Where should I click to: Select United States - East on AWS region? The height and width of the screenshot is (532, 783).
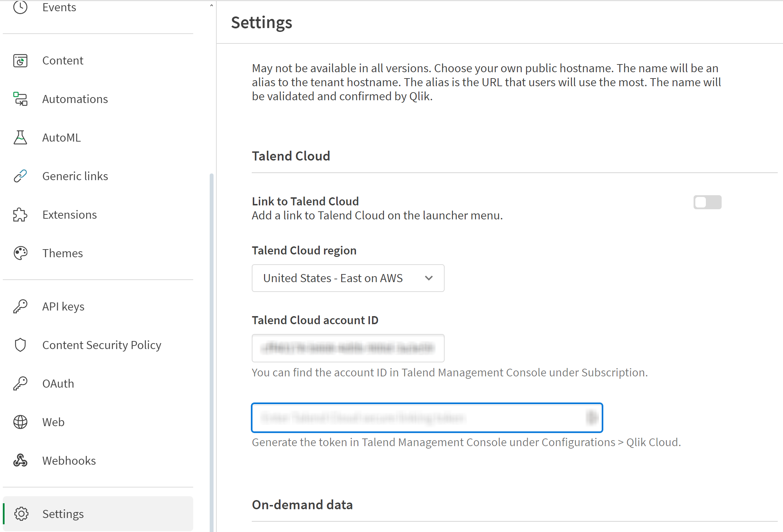347,278
